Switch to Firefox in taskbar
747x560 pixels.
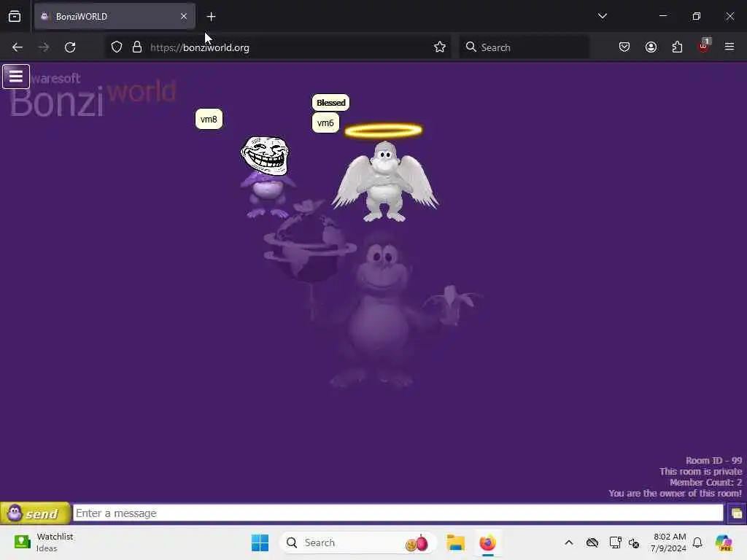488,542
